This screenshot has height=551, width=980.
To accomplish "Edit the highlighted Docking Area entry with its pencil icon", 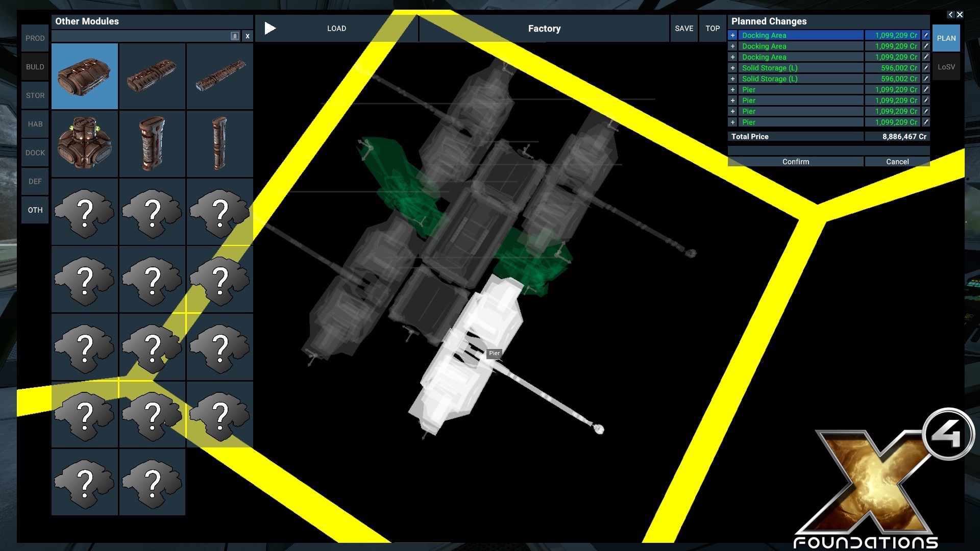I will [926, 35].
